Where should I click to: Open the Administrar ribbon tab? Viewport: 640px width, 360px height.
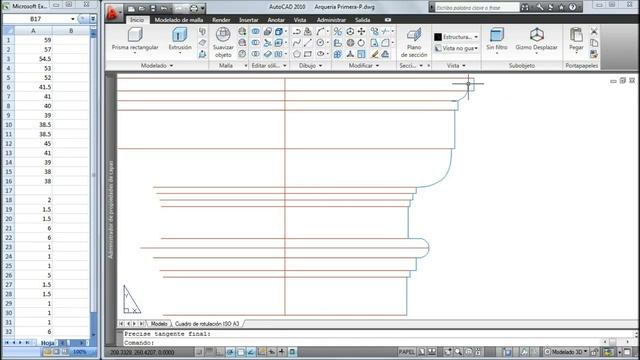[x=331, y=20]
